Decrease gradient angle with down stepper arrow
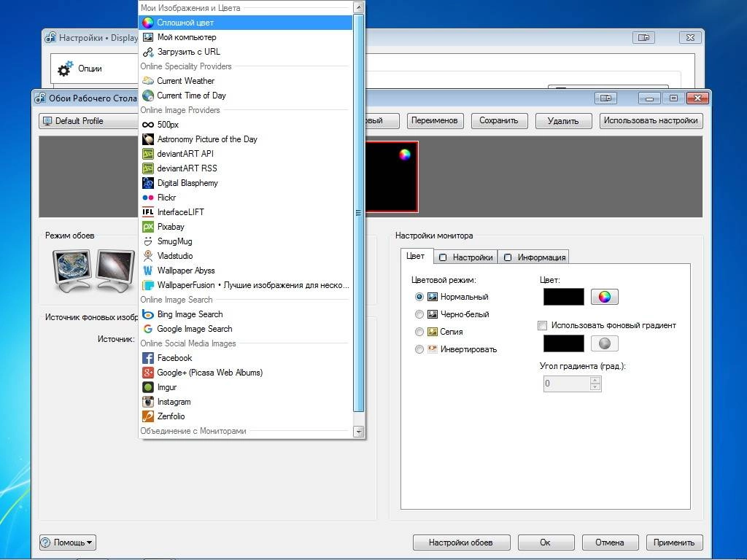 [x=595, y=387]
